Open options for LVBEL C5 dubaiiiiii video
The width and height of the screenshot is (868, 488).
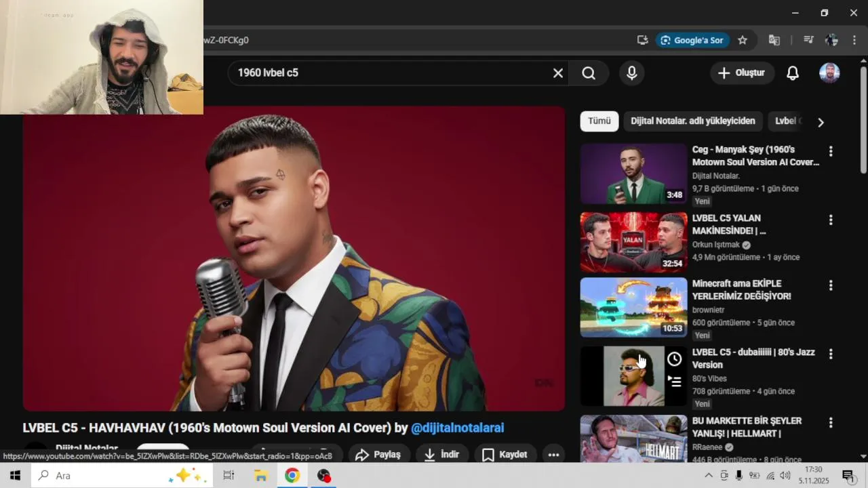tap(831, 354)
